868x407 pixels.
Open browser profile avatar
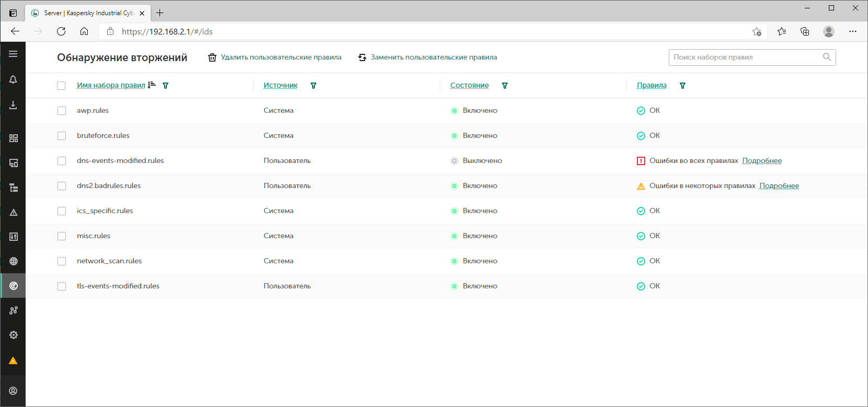829,31
